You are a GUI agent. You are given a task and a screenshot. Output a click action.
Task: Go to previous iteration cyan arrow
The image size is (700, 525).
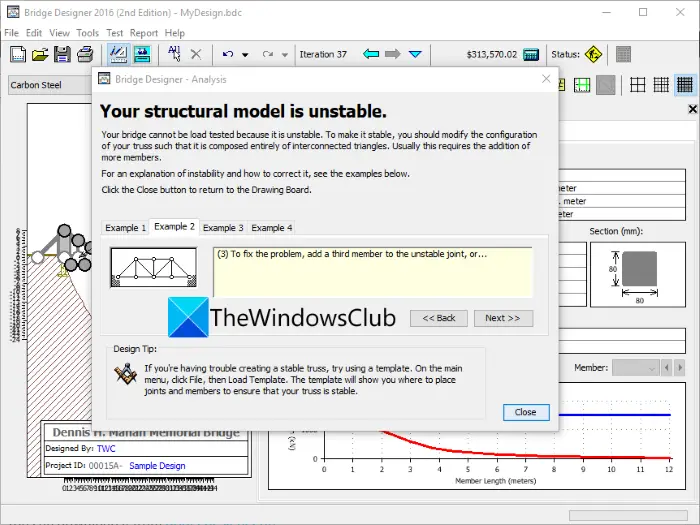[371, 54]
